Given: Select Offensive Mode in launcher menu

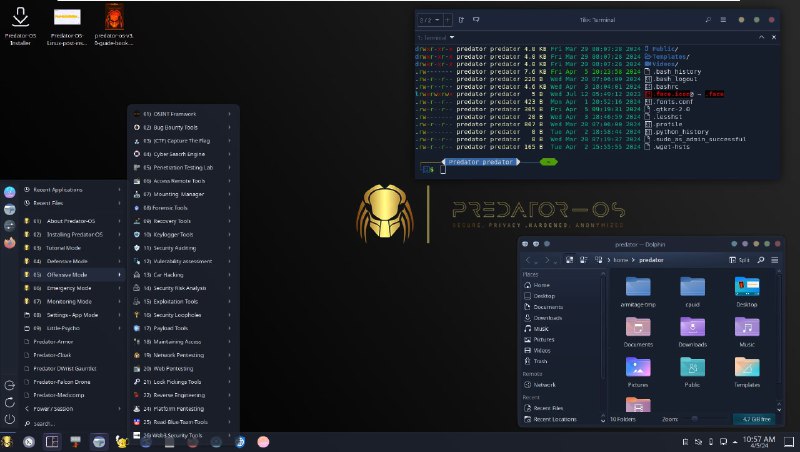Looking at the screenshot, I should pos(73,275).
